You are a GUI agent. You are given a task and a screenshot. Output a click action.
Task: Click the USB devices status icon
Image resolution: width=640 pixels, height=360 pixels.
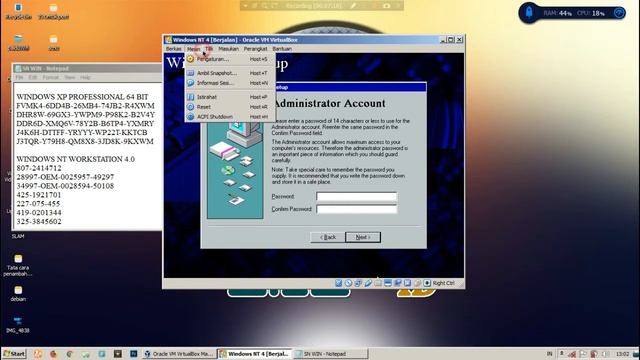point(368,283)
